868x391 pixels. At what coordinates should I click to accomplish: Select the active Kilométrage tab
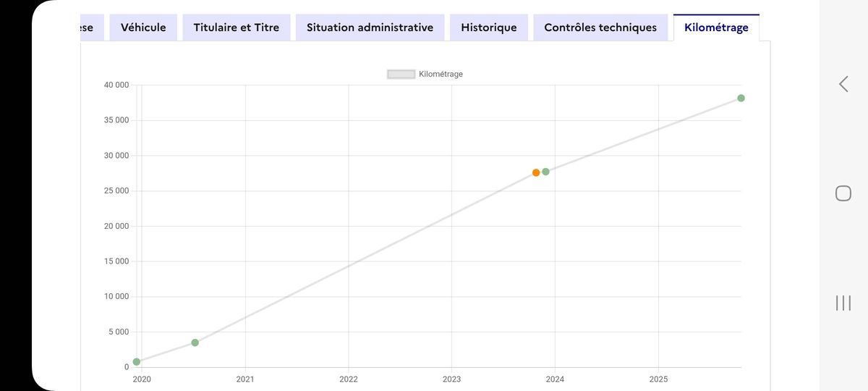coord(716,28)
